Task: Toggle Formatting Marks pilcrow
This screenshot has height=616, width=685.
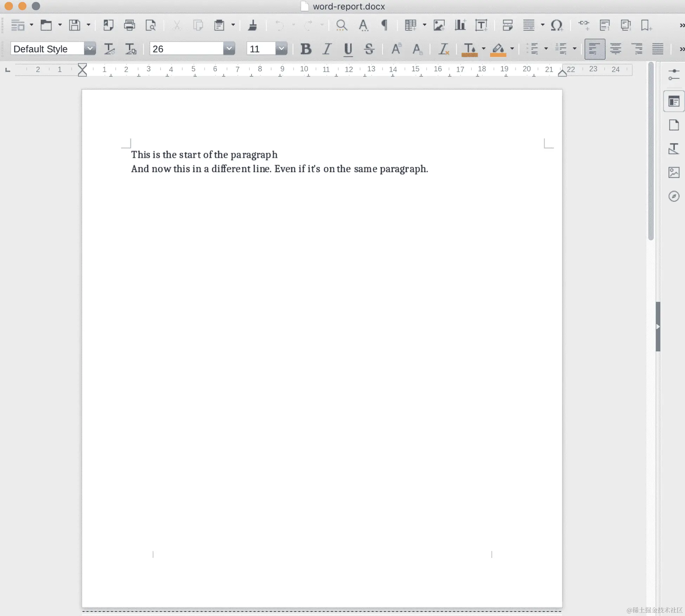Action: 385,25
